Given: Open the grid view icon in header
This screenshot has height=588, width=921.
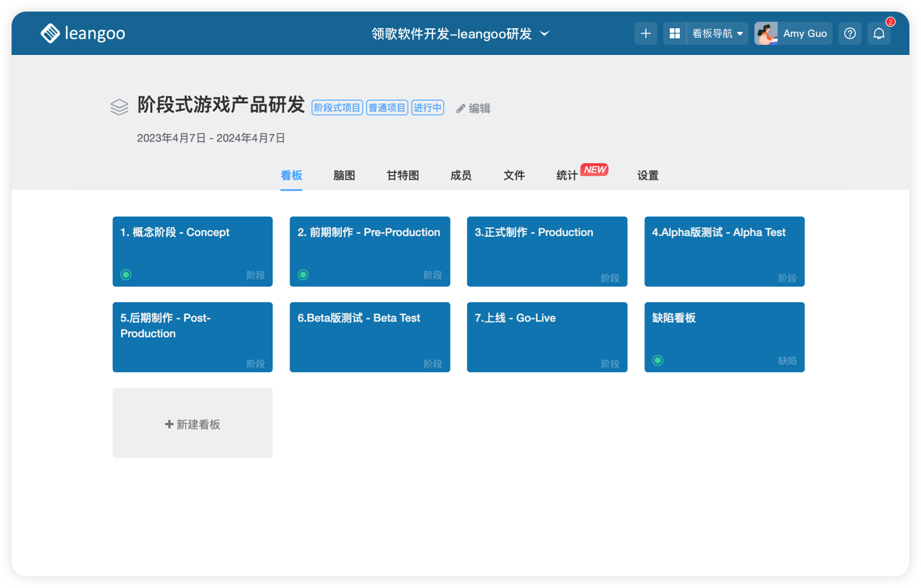Looking at the screenshot, I should [x=675, y=33].
